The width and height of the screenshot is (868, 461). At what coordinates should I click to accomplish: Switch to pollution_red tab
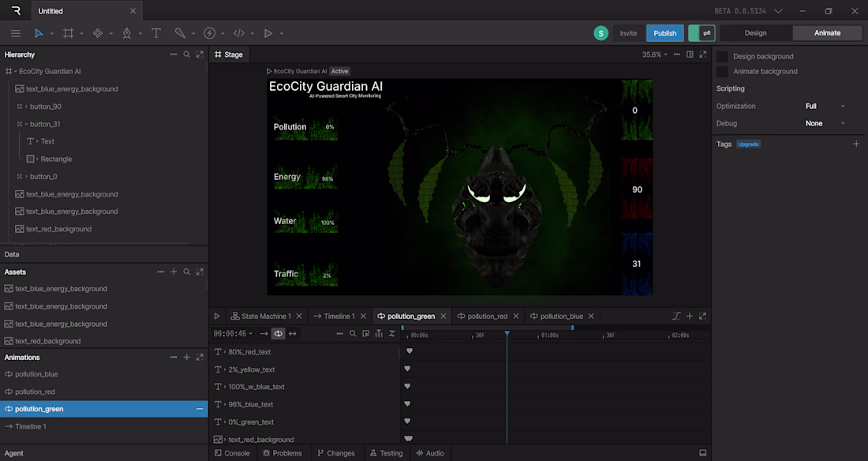click(x=482, y=316)
